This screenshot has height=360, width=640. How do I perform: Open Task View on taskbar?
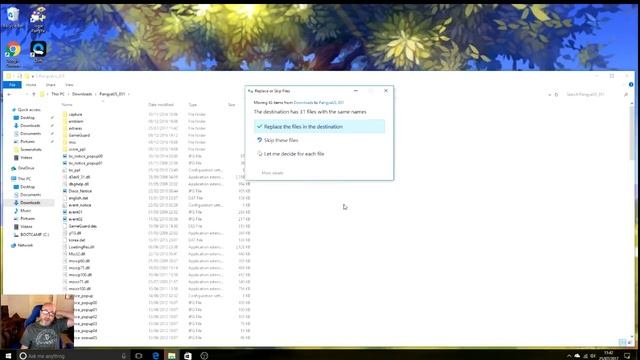(x=139, y=356)
